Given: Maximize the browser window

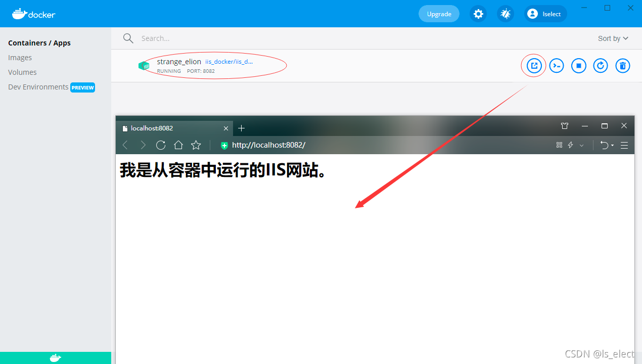Looking at the screenshot, I should point(605,126).
